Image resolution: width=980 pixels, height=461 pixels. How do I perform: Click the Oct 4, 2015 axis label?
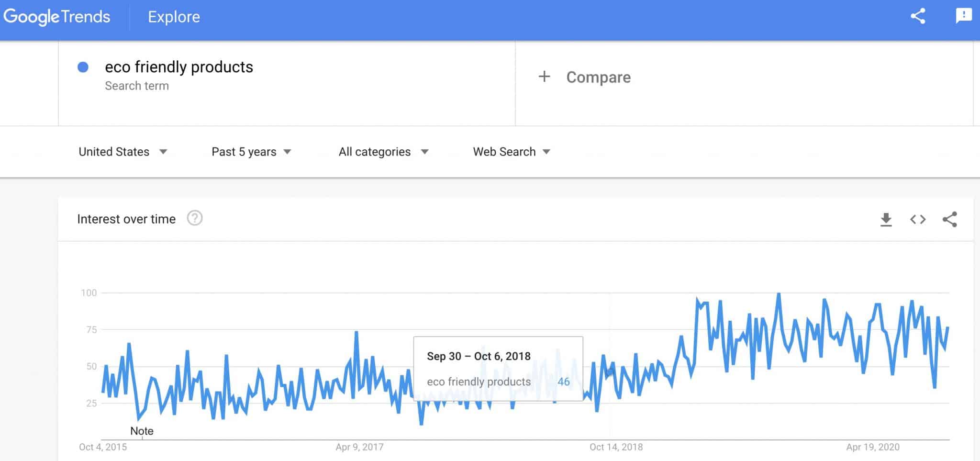coord(102,447)
